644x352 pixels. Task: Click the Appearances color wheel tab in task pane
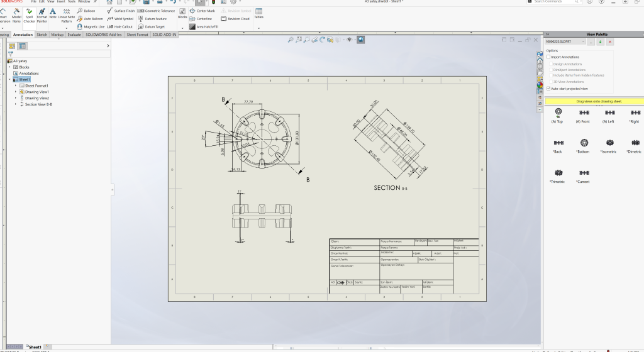(540, 85)
